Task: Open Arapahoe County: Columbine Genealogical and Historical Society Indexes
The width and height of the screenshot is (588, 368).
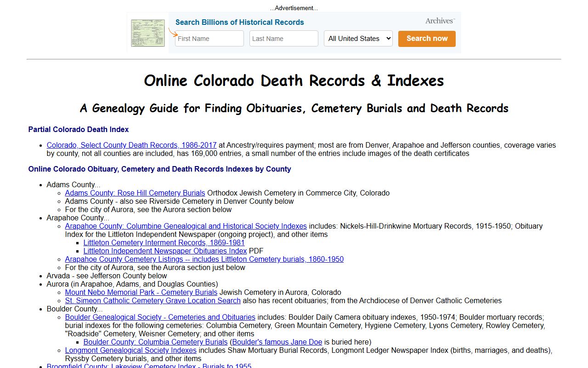Action: pyautogui.click(x=186, y=226)
